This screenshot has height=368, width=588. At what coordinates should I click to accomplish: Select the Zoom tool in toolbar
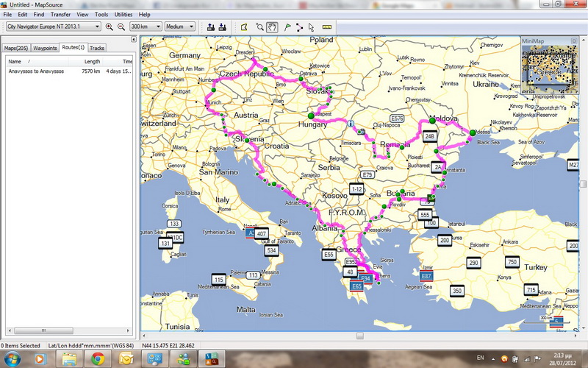click(x=259, y=26)
